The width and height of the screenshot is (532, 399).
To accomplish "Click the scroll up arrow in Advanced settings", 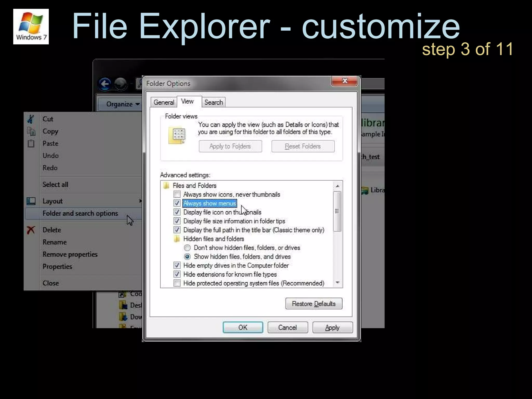I will pyautogui.click(x=337, y=186).
